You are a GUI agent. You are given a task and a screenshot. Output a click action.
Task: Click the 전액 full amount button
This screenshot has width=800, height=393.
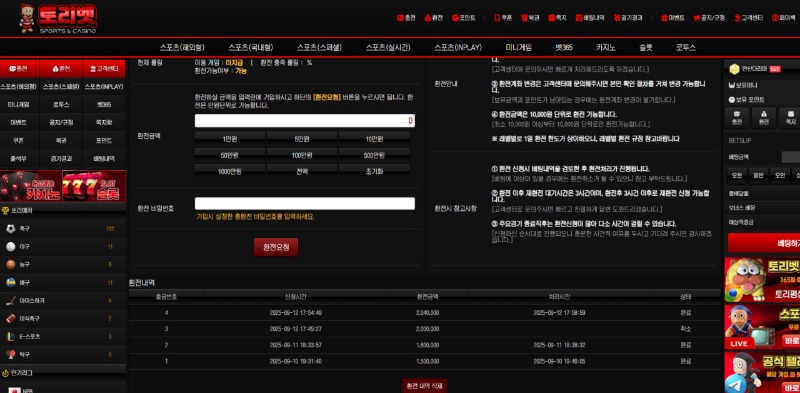click(302, 171)
